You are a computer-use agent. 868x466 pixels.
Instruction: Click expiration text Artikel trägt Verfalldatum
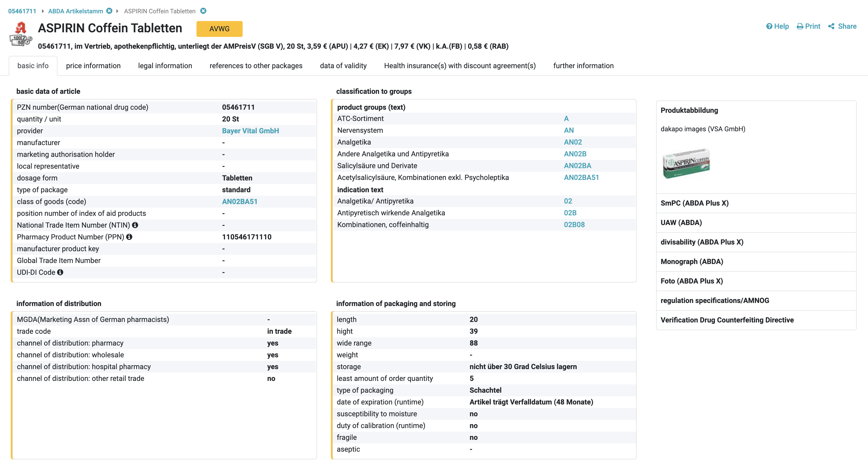point(531,402)
